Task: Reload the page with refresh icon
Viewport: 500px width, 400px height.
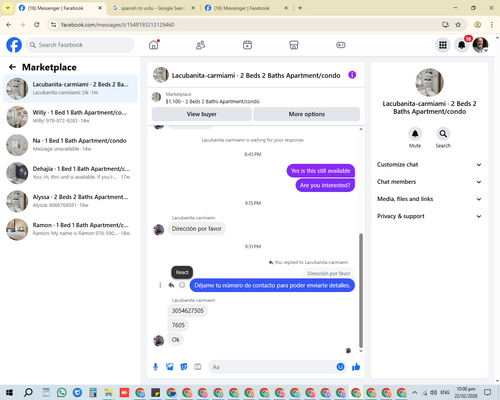Action: point(37,25)
